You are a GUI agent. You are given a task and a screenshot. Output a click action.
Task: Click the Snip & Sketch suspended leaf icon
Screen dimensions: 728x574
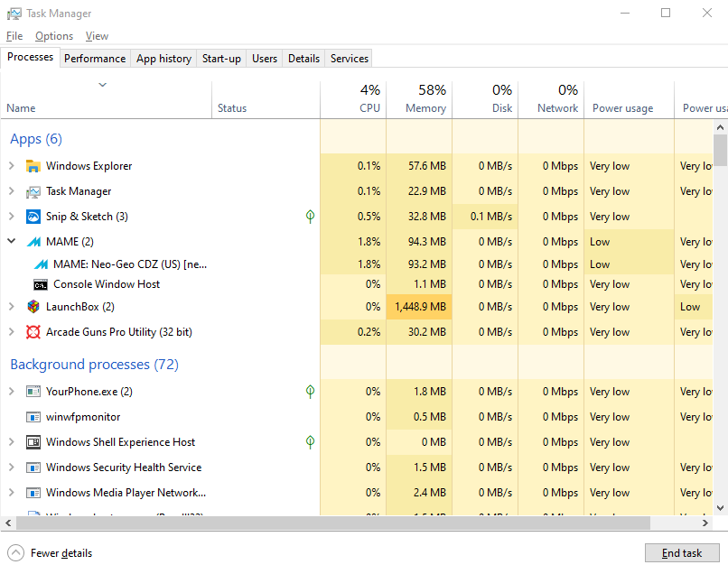310,217
